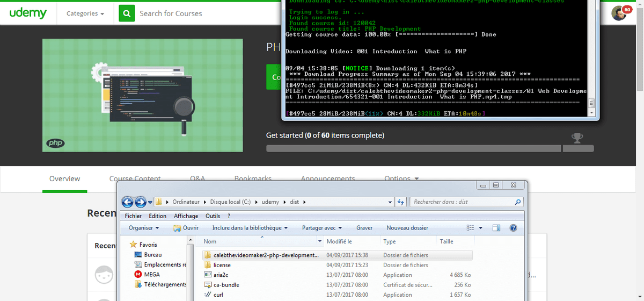Open the recent locations dropdown beside Forward

pos(150,202)
